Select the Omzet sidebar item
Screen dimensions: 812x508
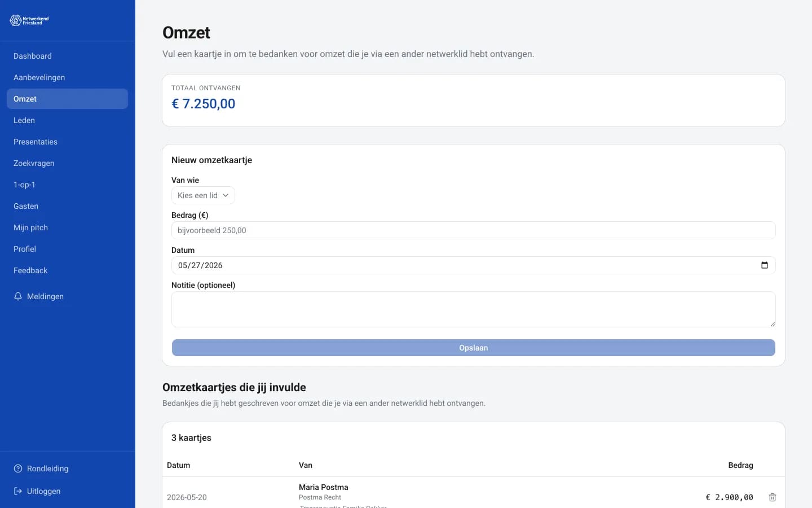coord(67,99)
